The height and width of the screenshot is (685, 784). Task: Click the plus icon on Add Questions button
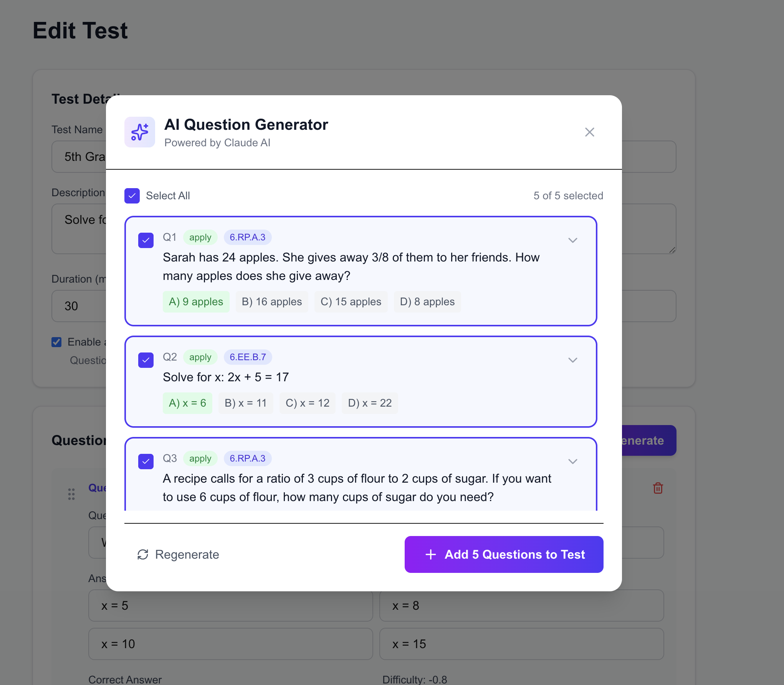[x=431, y=554]
